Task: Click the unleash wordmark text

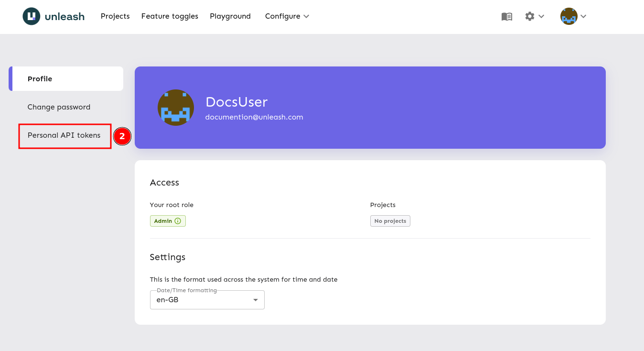Action: coord(64,17)
